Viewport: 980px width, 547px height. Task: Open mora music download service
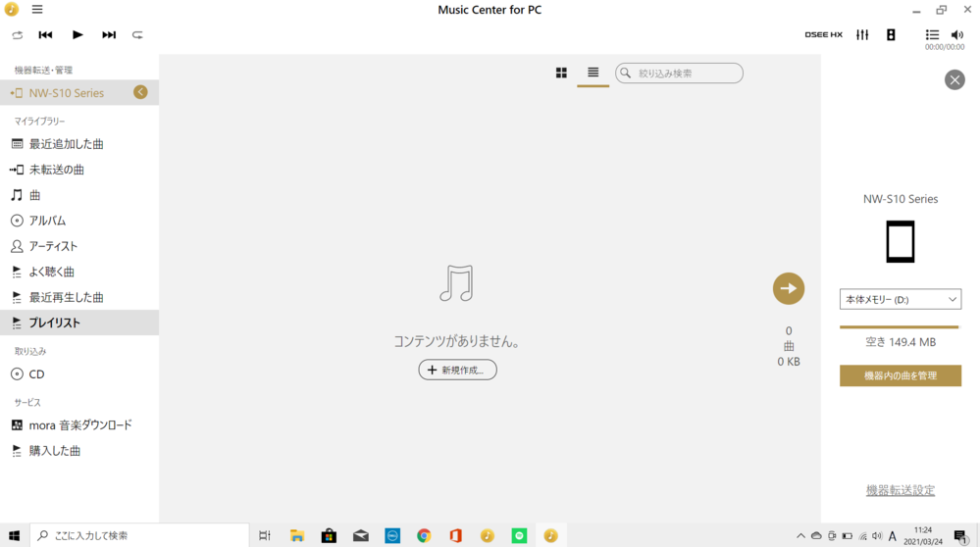coord(79,425)
